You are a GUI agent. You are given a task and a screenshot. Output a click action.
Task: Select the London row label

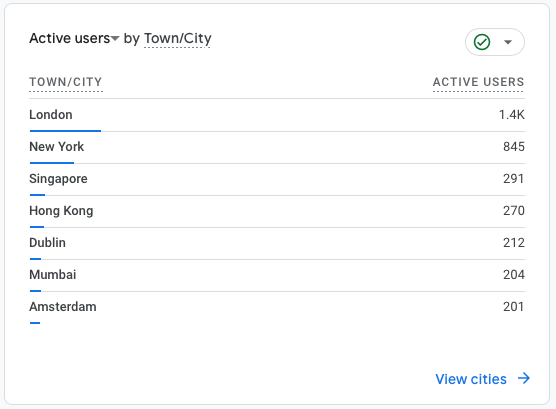pos(51,115)
